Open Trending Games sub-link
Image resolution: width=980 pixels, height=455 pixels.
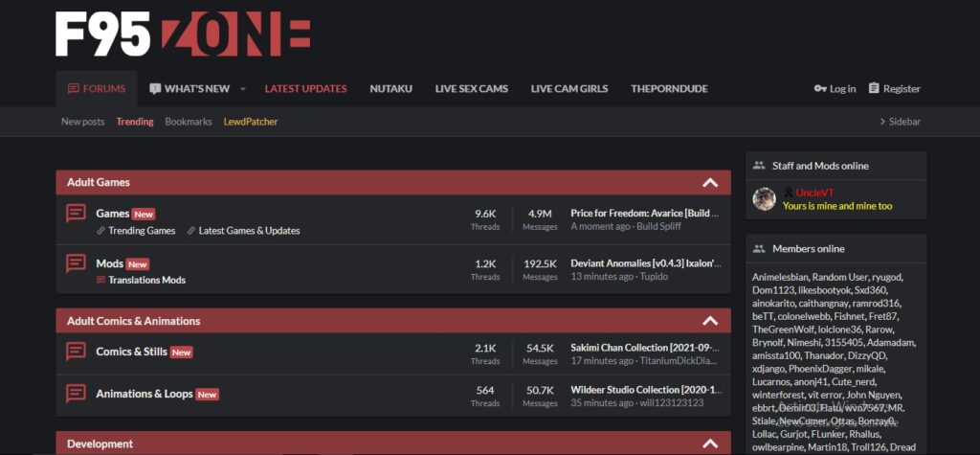pyautogui.click(x=142, y=231)
